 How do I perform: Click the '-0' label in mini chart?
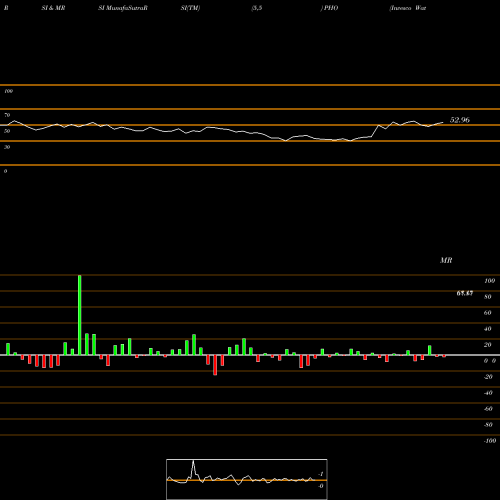321,486
